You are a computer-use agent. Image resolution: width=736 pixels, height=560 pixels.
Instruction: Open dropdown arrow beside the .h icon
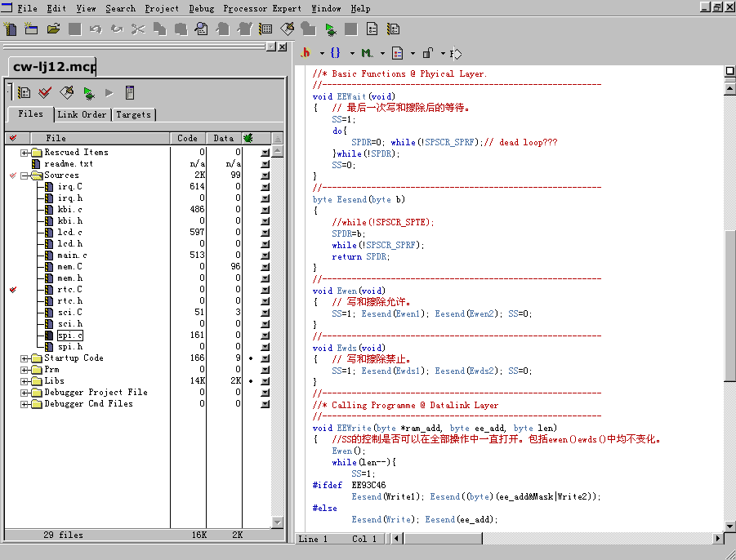click(322, 53)
